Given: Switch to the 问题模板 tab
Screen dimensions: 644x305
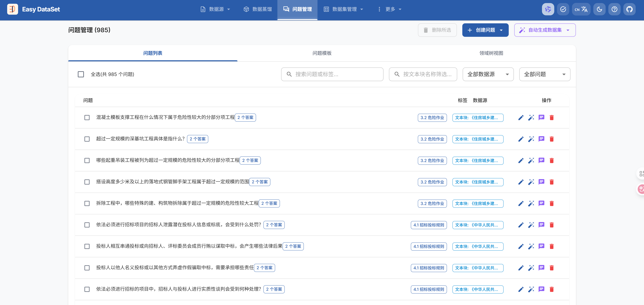Looking at the screenshot, I should (x=322, y=53).
